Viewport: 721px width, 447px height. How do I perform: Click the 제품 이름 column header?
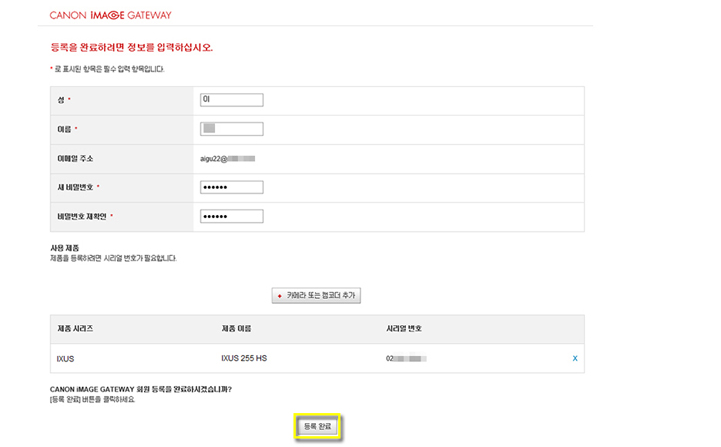click(x=236, y=328)
